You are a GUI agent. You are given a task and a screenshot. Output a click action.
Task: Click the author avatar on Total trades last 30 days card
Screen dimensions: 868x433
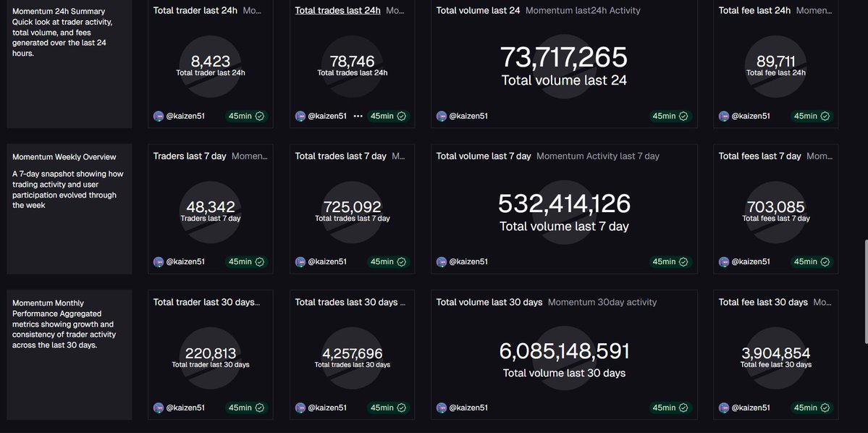tap(300, 408)
